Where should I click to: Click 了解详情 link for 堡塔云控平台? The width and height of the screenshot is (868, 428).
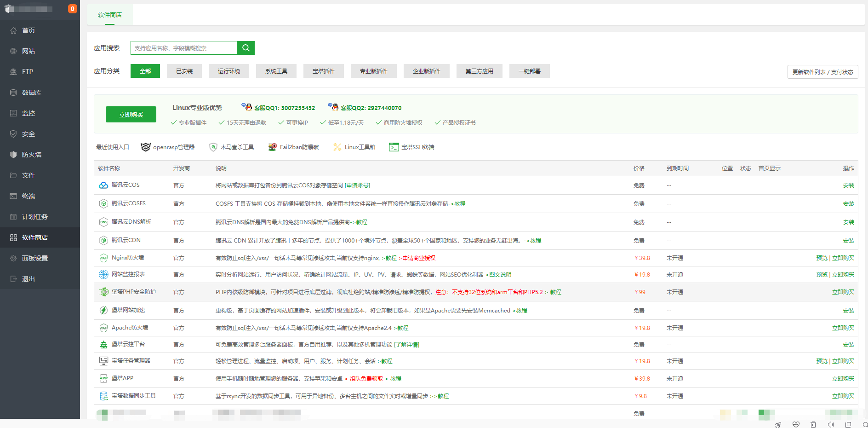click(x=407, y=345)
